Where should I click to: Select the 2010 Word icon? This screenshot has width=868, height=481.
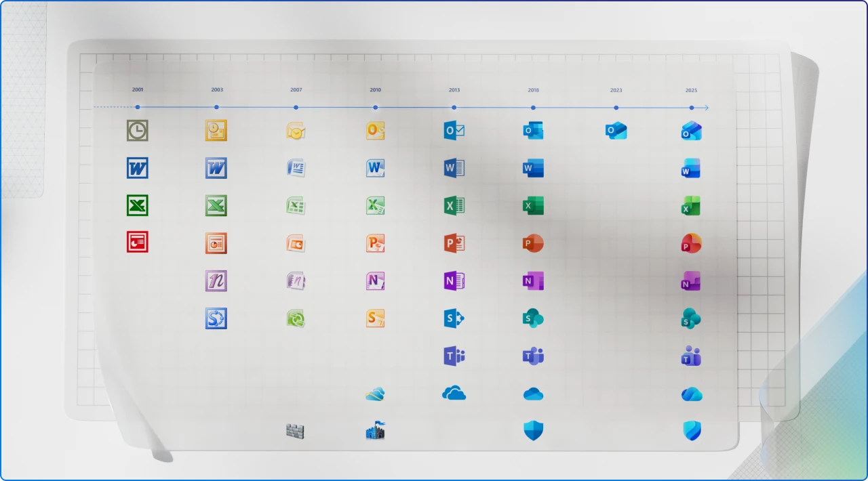375,168
